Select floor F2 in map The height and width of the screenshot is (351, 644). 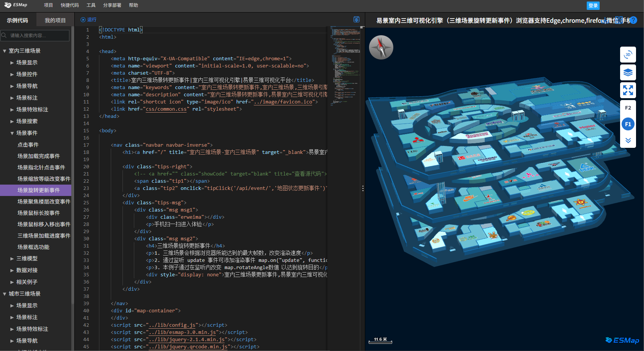coord(628,108)
